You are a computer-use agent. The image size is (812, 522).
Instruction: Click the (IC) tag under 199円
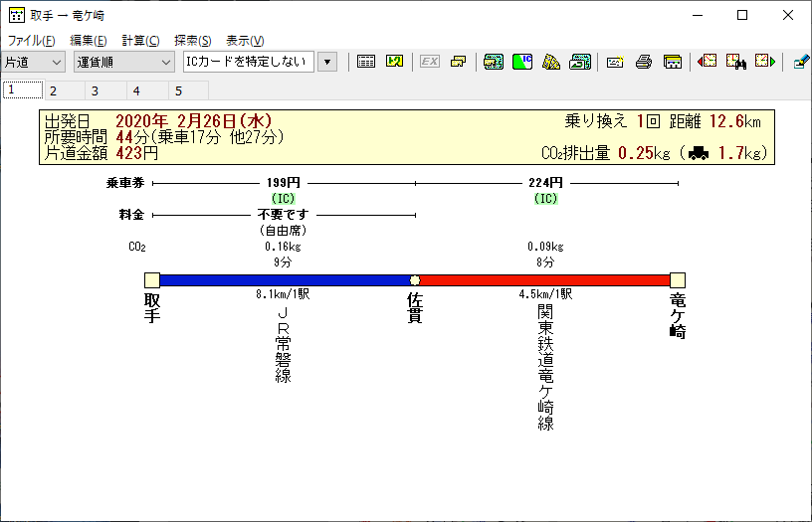(x=284, y=199)
